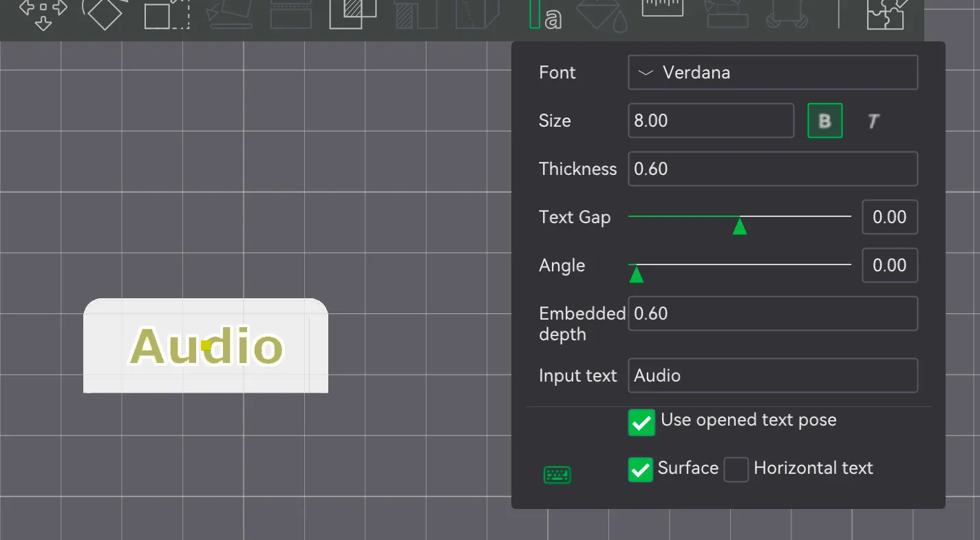Select the Scale tool in the toolbar
This screenshot has height=540, width=980.
tap(167, 14)
